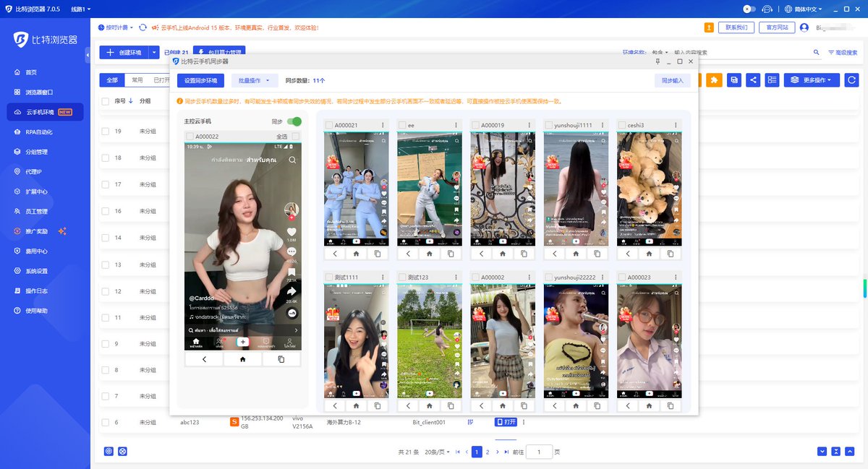Viewport: 868px width, 469px height.
Task: Open the 按时计费 billing dropdown
Action: point(116,27)
